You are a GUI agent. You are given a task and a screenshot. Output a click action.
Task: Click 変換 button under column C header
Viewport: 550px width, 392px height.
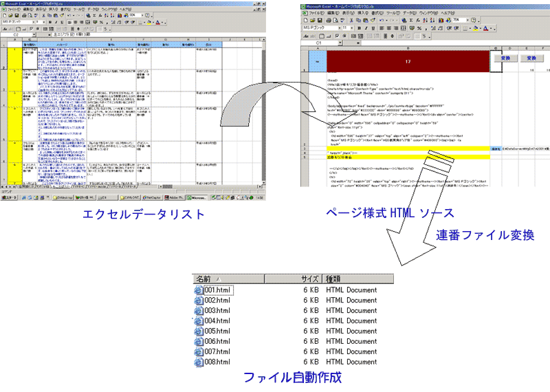click(x=506, y=58)
